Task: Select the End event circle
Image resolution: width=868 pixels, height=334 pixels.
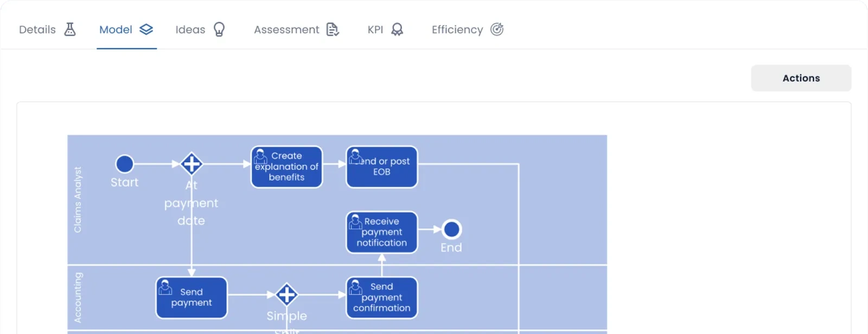Action: click(451, 229)
